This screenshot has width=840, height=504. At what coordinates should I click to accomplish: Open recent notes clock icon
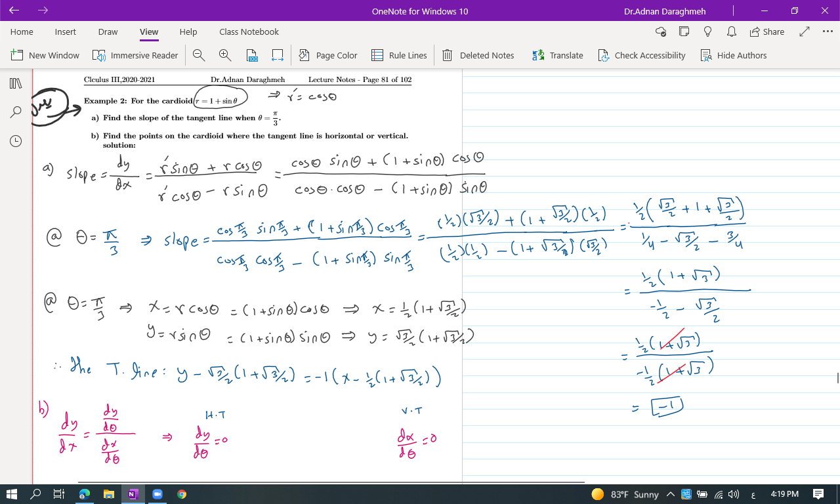pyautogui.click(x=16, y=140)
